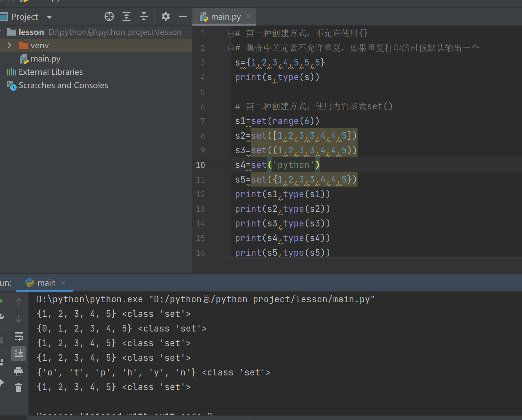Viewport: 522px width, 420px height.
Task: Clear the console with trash icon
Action: 19,388
